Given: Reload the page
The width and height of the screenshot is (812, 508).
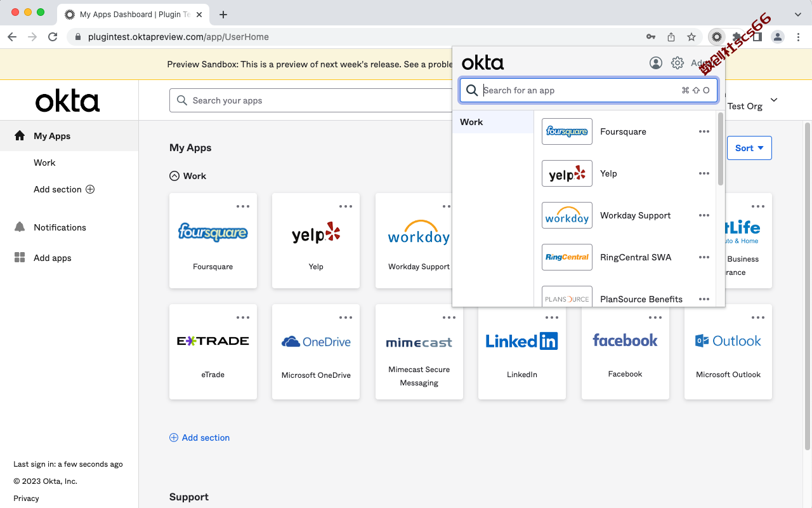Looking at the screenshot, I should pyautogui.click(x=53, y=37).
